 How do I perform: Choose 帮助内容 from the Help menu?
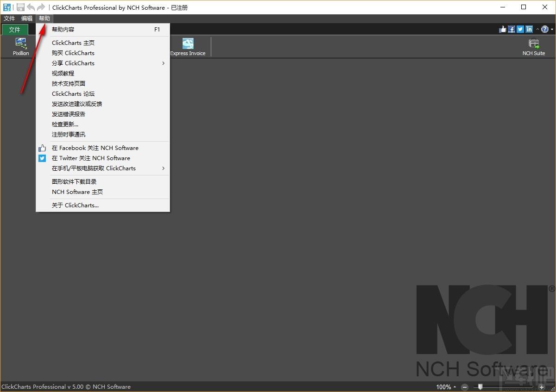point(103,30)
